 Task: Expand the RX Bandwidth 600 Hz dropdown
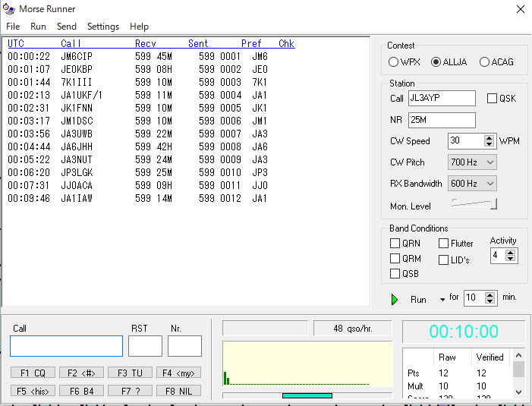(490, 184)
